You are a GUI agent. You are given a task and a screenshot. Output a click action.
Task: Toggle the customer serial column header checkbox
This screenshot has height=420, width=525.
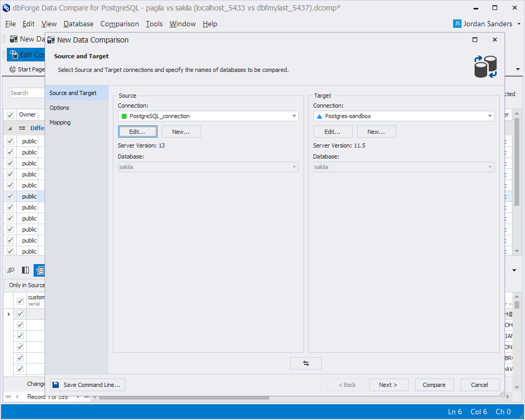[20, 300]
